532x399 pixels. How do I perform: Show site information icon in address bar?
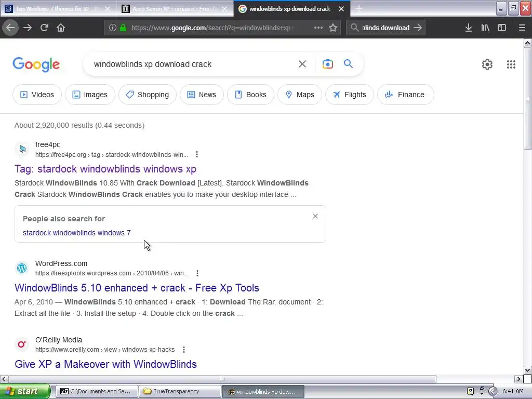113,28
